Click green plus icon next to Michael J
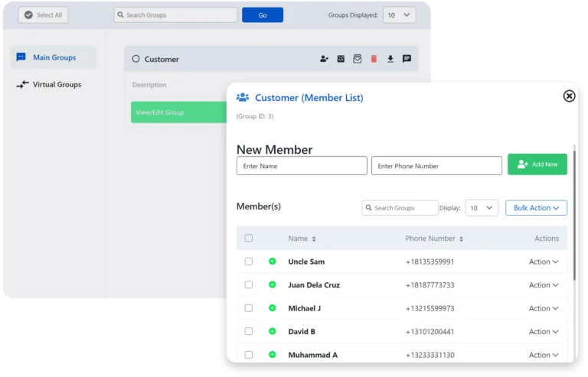 point(273,307)
